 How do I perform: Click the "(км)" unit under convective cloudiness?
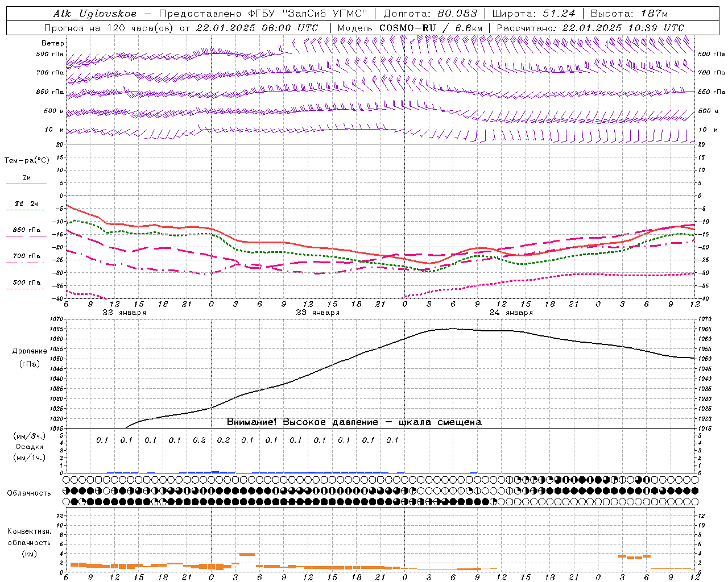pos(30,553)
